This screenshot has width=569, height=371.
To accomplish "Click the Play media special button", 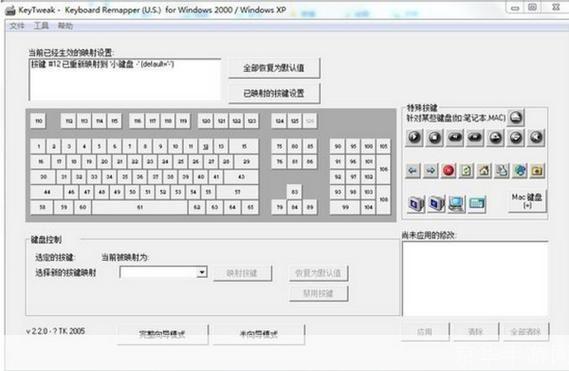I will (414, 138).
